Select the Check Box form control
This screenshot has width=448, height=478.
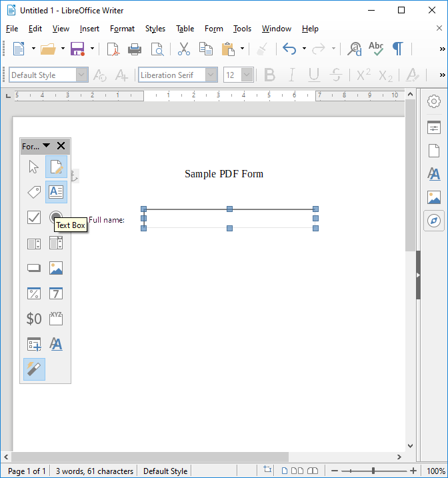tap(34, 217)
